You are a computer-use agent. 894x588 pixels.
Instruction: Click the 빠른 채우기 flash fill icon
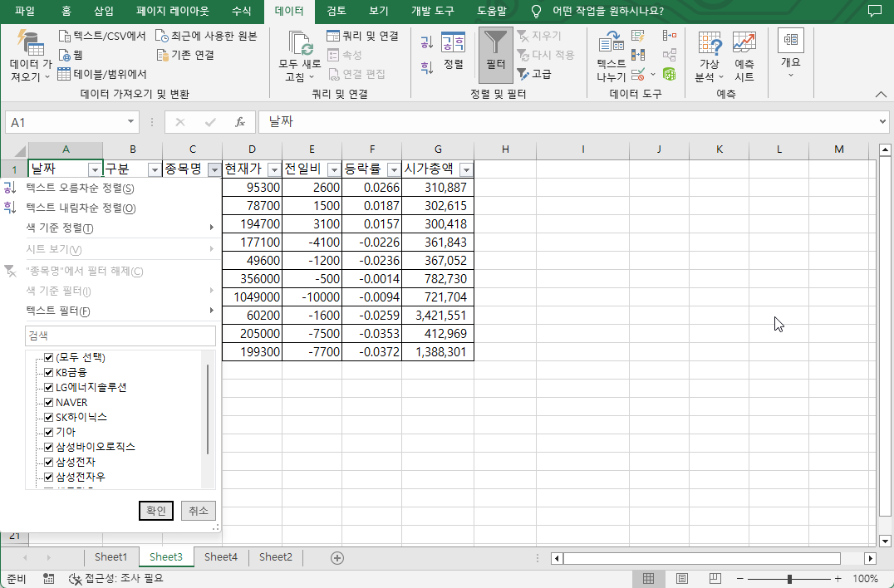pos(638,37)
